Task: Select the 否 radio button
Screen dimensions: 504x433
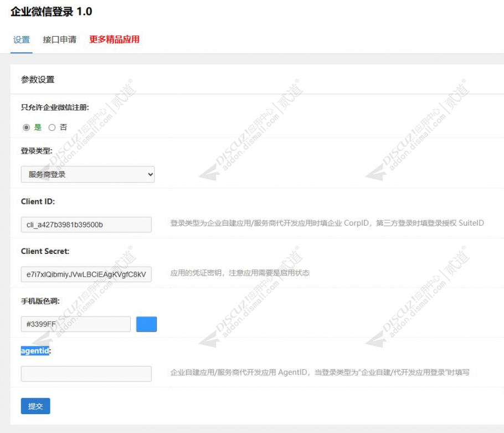Action: (x=52, y=128)
